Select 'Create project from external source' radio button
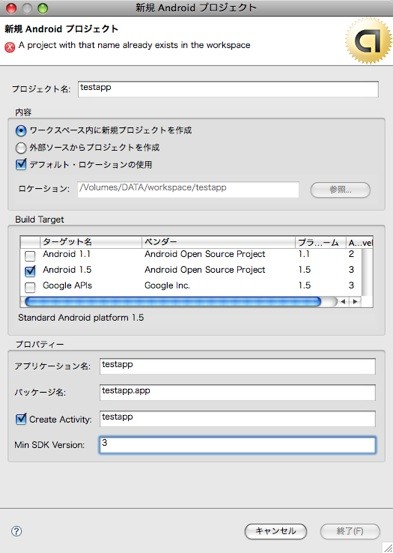 coord(21,148)
